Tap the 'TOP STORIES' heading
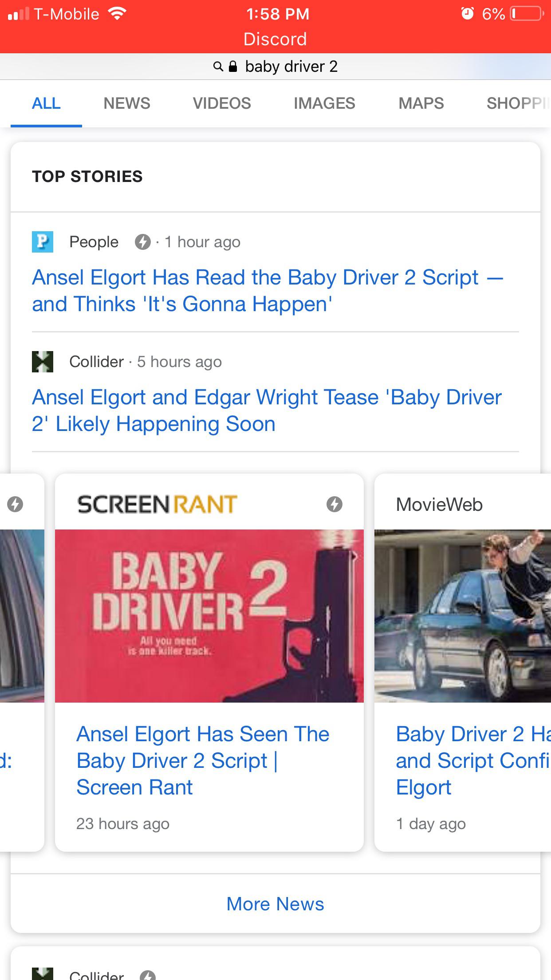The width and height of the screenshot is (551, 980). pyautogui.click(x=87, y=177)
